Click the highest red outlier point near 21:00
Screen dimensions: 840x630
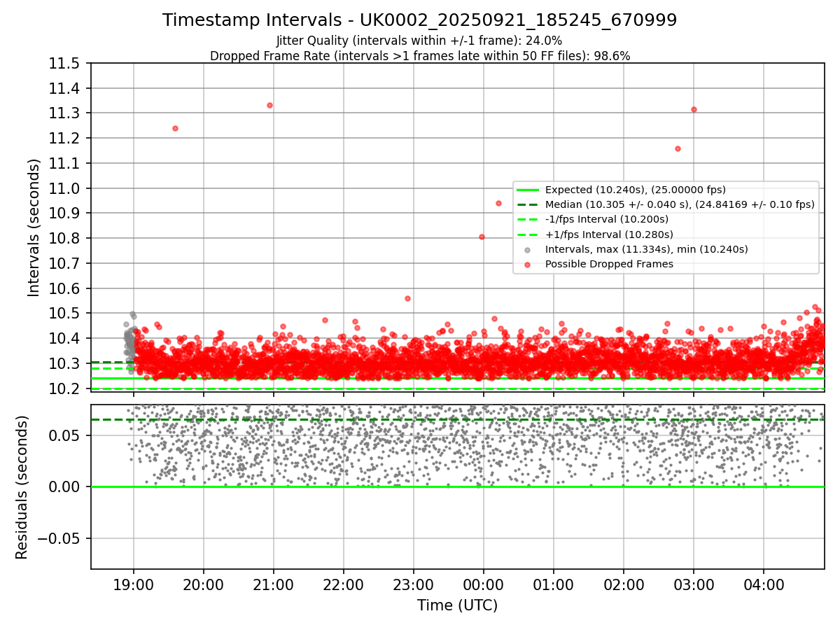click(x=269, y=105)
